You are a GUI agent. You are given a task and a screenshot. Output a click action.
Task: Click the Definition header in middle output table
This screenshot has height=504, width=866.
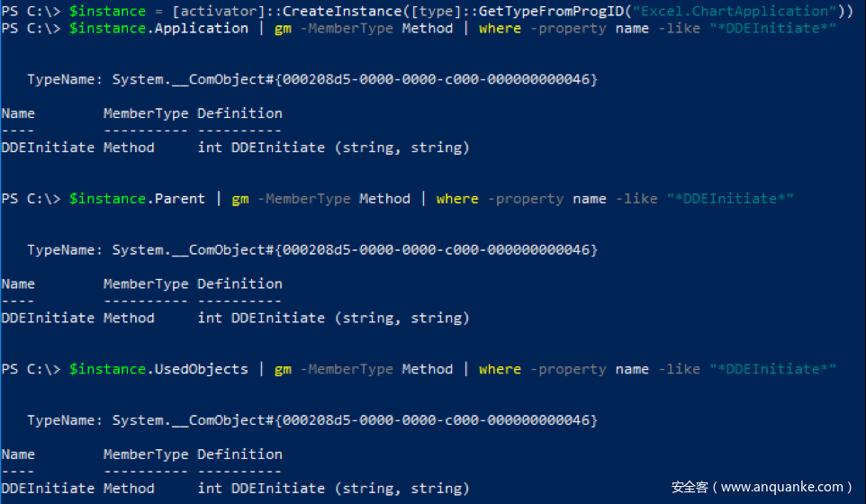click(239, 283)
